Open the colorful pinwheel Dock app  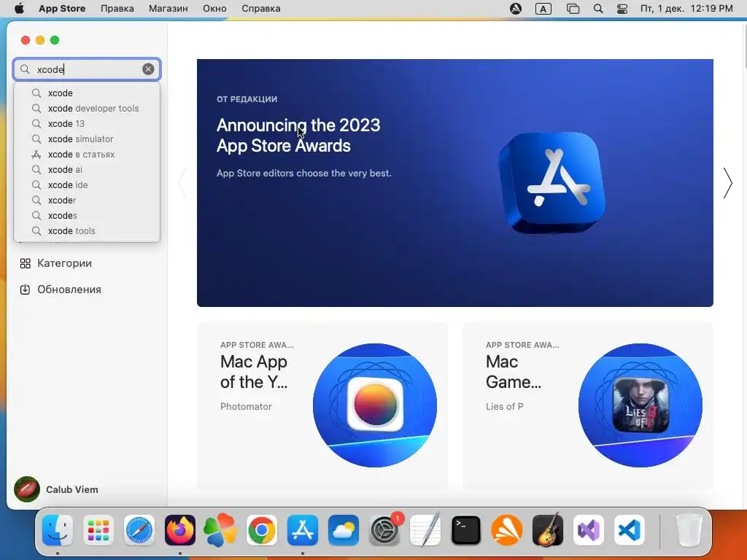(x=220, y=530)
